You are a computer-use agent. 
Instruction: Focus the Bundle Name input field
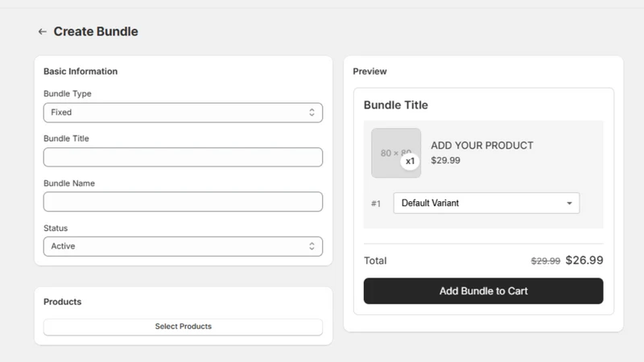[183, 202]
